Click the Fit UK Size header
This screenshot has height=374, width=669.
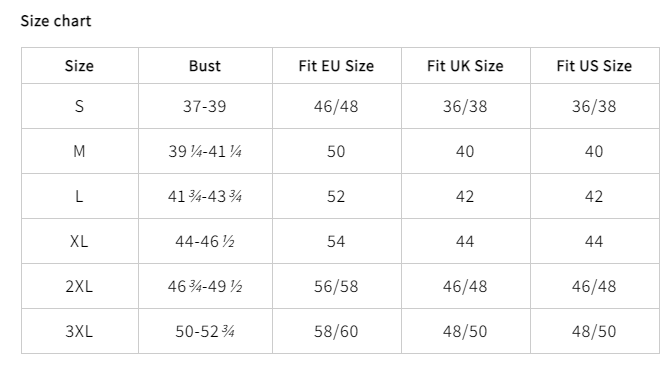[465, 66]
